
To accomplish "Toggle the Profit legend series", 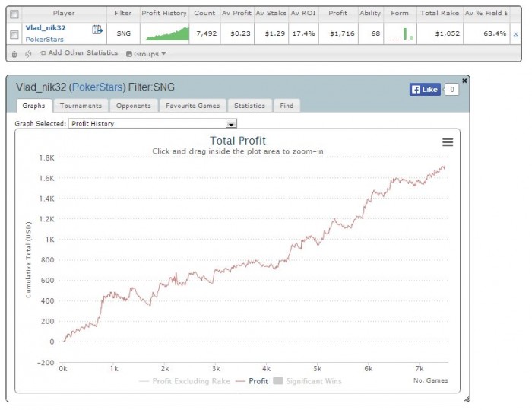I will [252, 381].
